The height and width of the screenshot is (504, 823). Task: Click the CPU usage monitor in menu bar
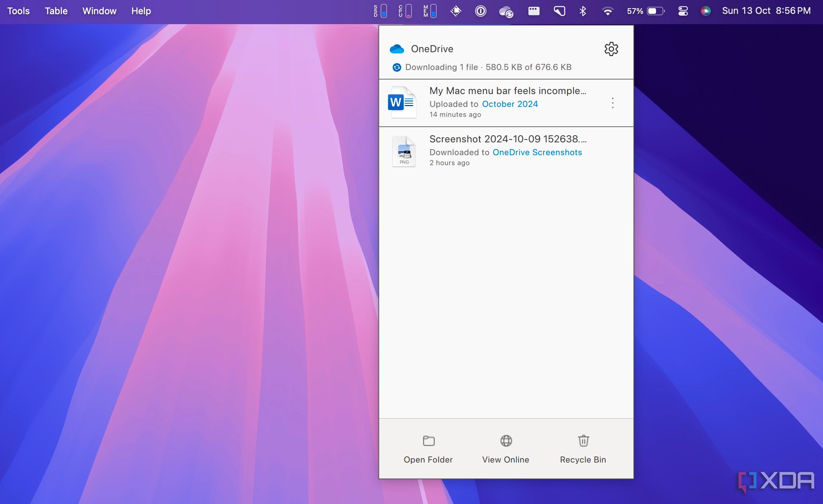coord(405,11)
